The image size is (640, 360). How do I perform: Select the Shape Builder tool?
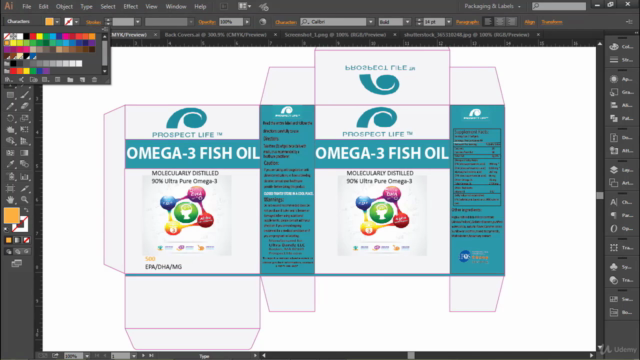pos(10,141)
